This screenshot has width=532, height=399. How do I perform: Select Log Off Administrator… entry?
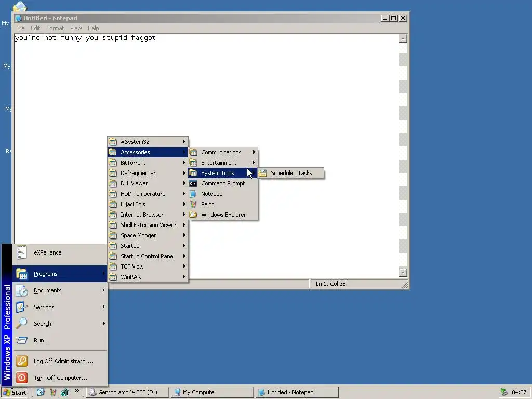point(60,361)
